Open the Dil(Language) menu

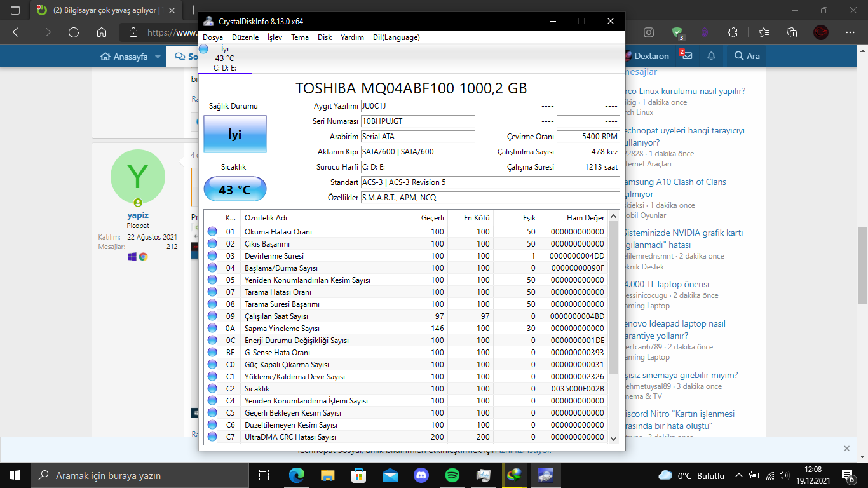pyautogui.click(x=396, y=37)
